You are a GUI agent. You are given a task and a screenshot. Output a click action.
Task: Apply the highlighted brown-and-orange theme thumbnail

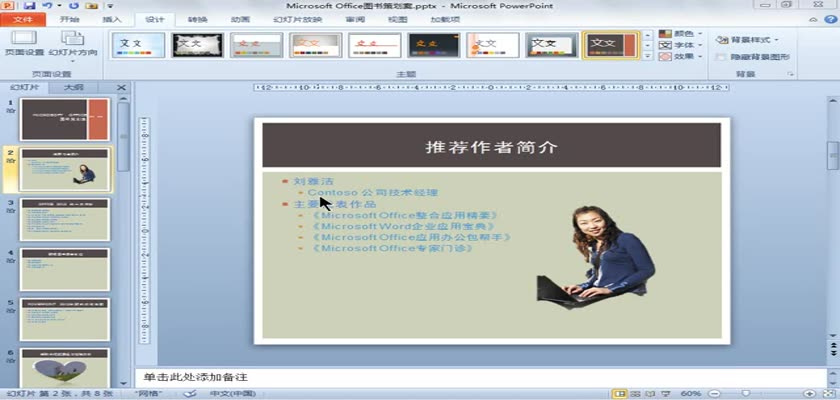pos(611,46)
